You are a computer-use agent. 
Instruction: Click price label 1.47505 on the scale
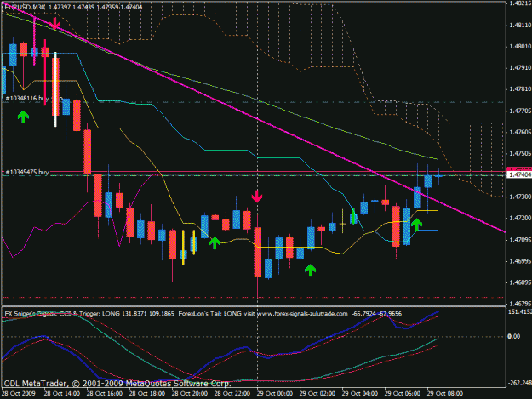point(520,154)
